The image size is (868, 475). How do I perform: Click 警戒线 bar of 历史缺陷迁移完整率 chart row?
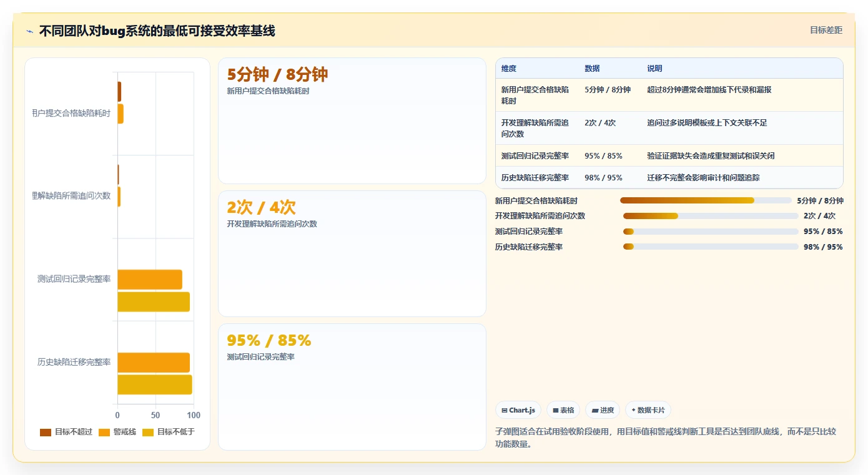pyautogui.click(x=154, y=363)
